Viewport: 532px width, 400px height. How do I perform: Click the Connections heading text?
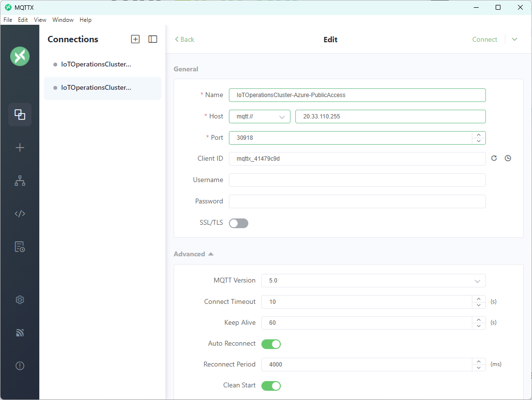coord(73,39)
